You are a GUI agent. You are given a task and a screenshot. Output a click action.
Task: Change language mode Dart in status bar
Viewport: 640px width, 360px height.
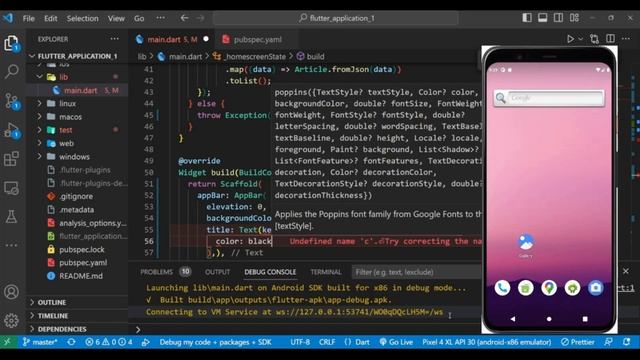[362, 342]
